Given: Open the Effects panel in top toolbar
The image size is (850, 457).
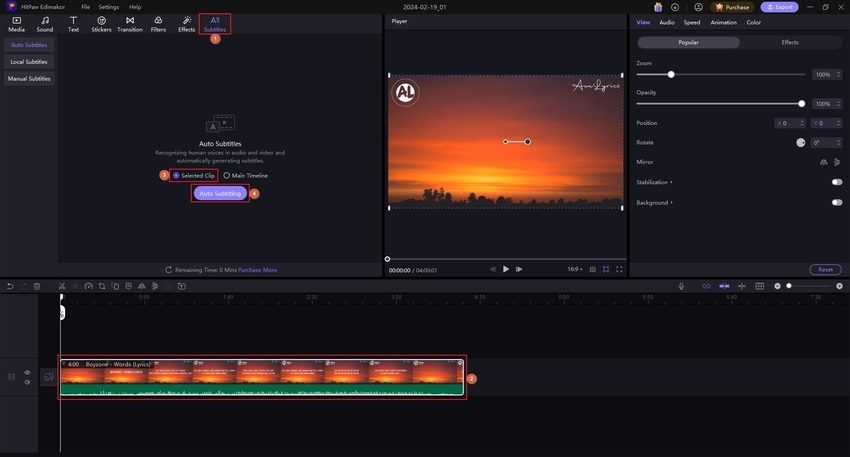Looking at the screenshot, I should 186,24.
